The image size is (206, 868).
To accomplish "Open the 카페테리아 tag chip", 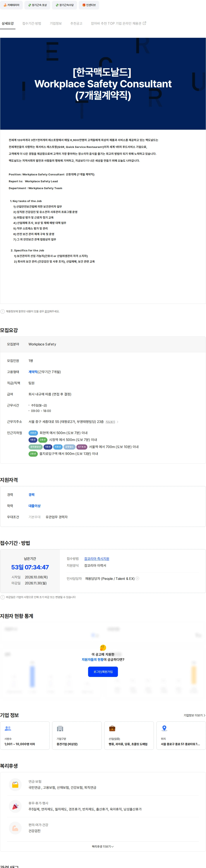I will click(x=12, y=5).
